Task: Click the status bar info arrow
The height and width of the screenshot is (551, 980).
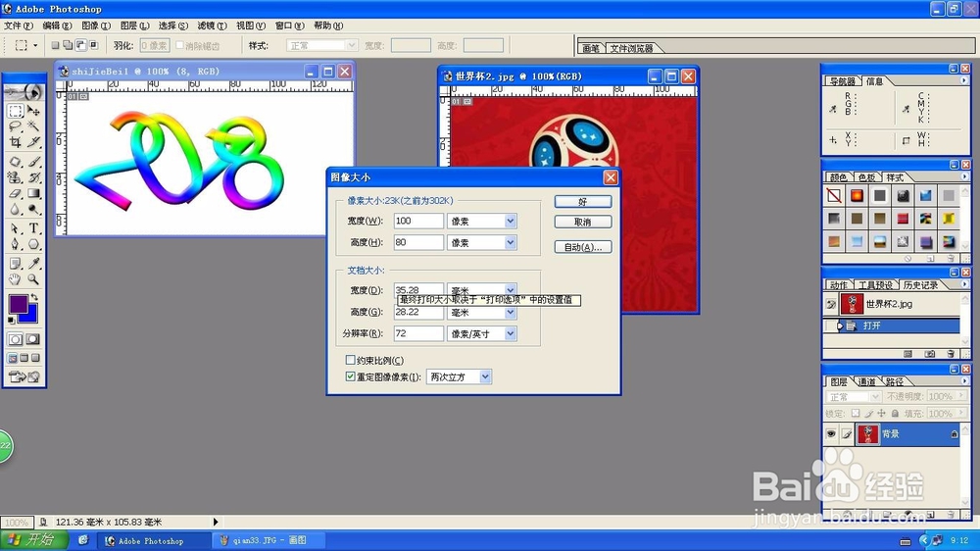Action: pyautogui.click(x=216, y=522)
